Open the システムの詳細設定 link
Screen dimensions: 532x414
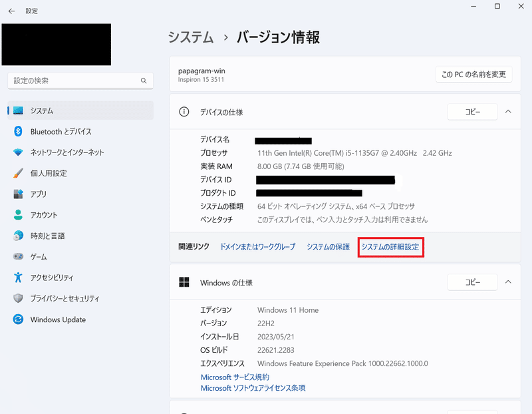click(390, 246)
